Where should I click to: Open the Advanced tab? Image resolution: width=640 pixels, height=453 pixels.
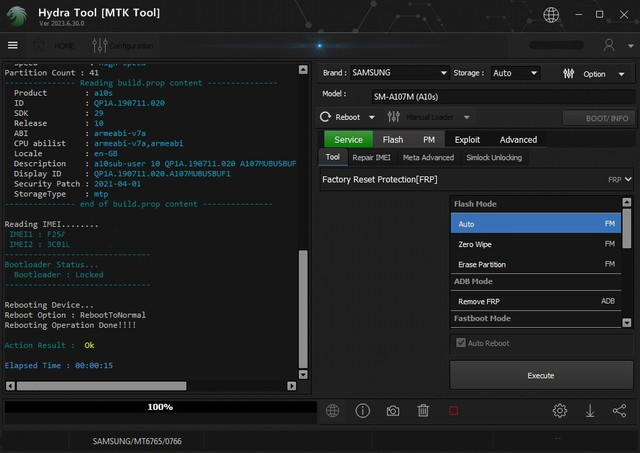pos(518,140)
